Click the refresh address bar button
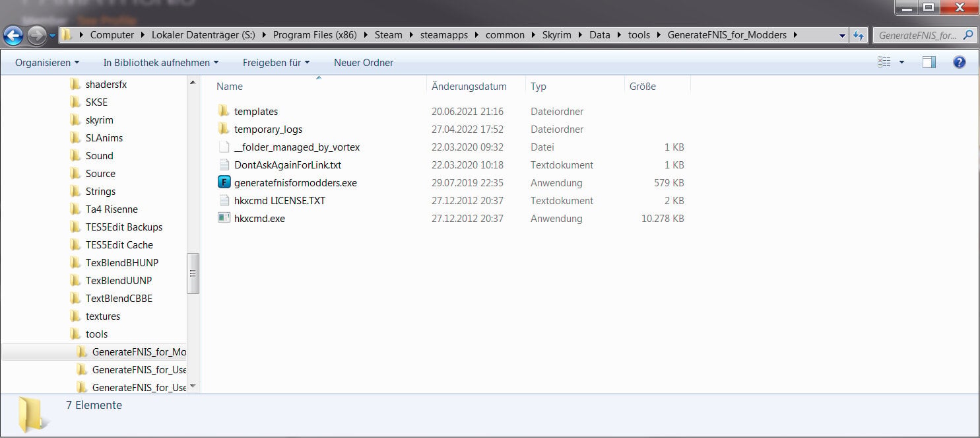The width and height of the screenshot is (980, 438). 859,35
